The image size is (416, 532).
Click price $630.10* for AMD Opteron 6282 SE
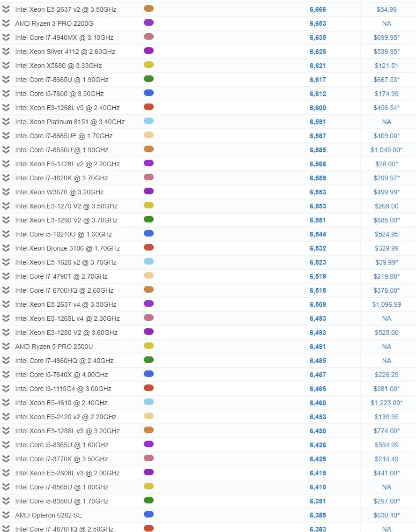(x=386, y=515)
